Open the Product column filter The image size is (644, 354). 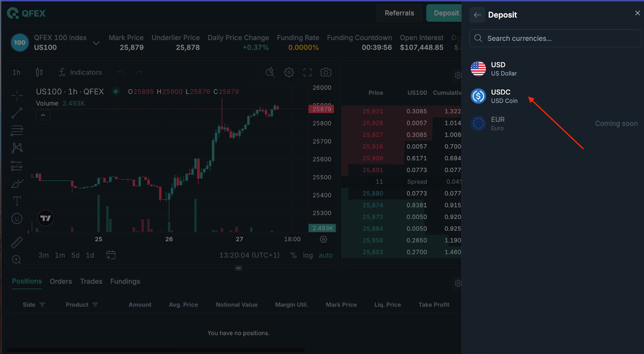95,305
